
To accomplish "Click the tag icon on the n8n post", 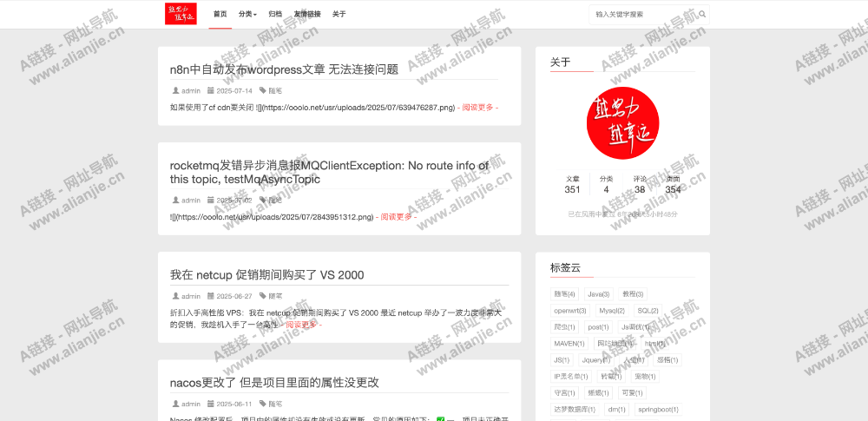I will click(262, 91).
